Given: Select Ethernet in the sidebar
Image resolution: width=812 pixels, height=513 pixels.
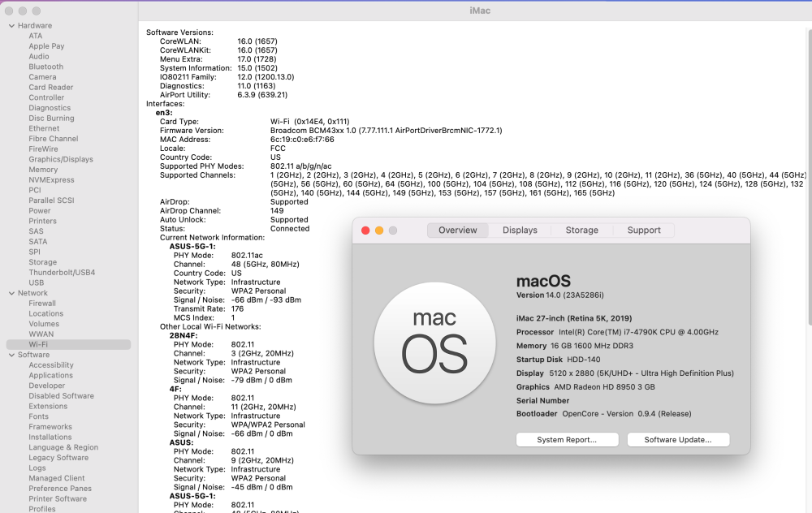Looking at the screenshot, I should pyautogui.click(x=44, y=128).
